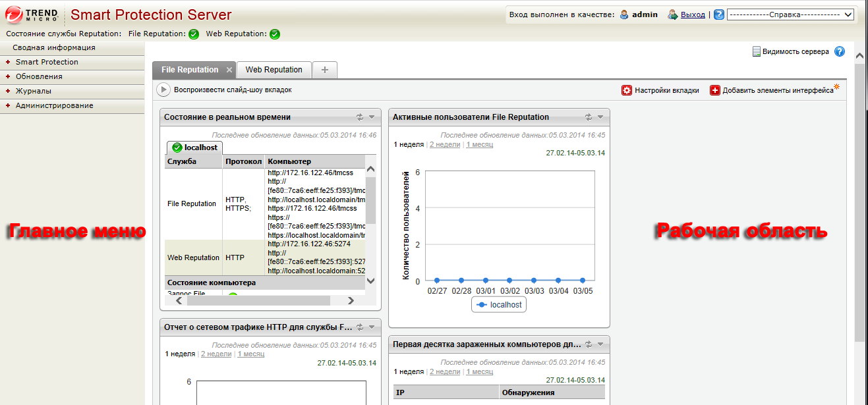Click the blue help icon near server visibility
The width and height of the screenshot is (868, 405).
[x=839, y=51]
